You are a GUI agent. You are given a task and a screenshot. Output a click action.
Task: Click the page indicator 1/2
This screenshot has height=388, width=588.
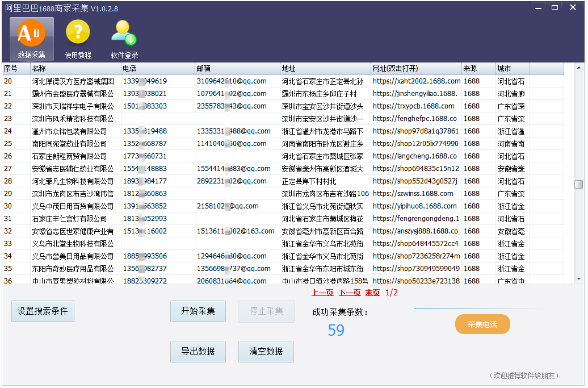click(392, 293)
